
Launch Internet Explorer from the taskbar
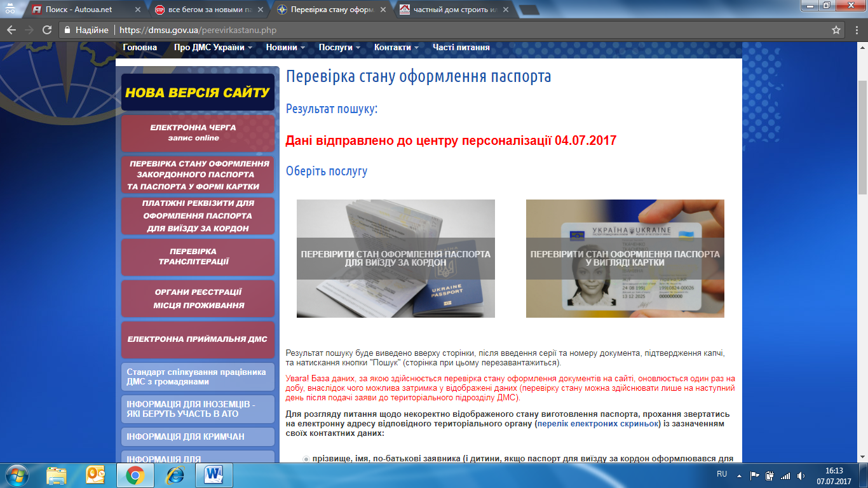coord(173,475)
